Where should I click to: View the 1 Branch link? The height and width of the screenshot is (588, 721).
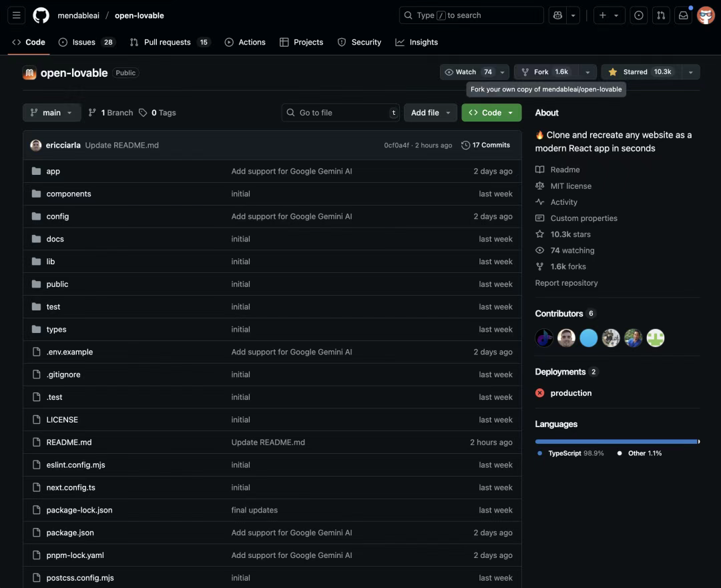point(111,113)
